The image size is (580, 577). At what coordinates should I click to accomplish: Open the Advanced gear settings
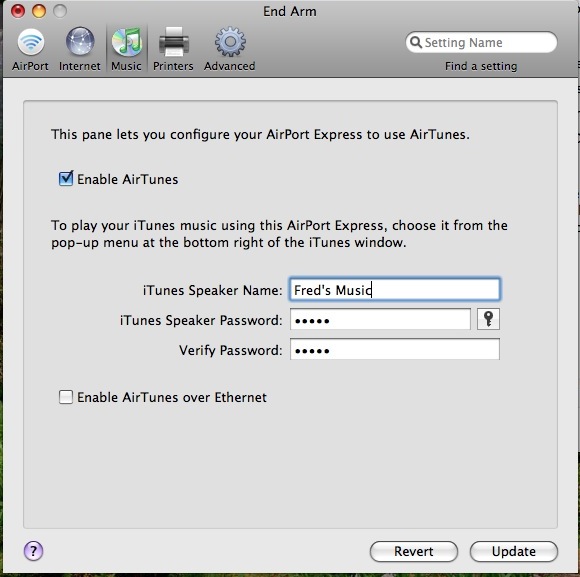[230, 49]
